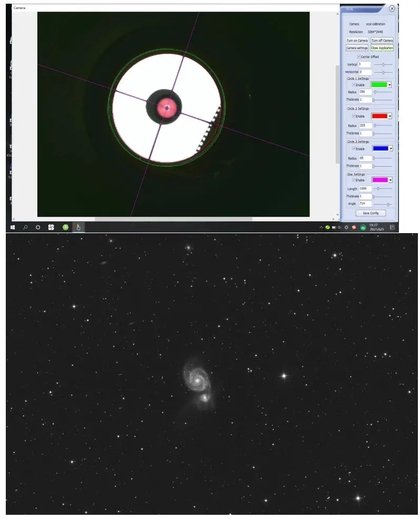This screenshot has width=420, height=519.
Task: Focus Star Thickness input field
Action: click(x=365, y=196)
